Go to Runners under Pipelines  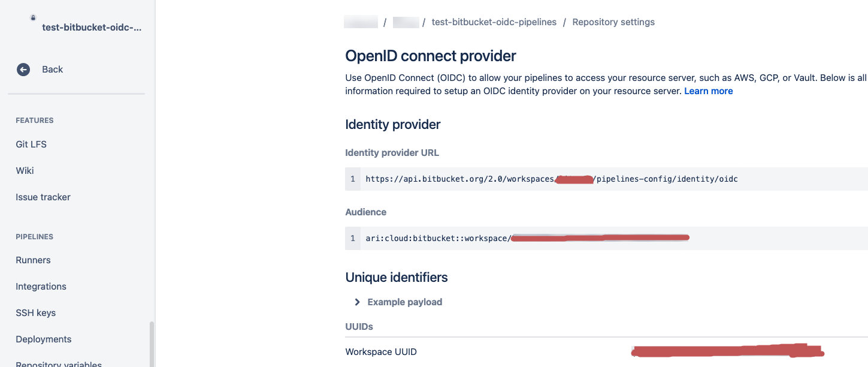(33, 260)
